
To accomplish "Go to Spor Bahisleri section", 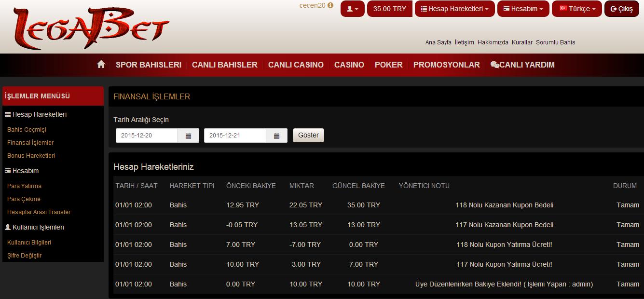I will pyautogui.click(x=149, y=65).
